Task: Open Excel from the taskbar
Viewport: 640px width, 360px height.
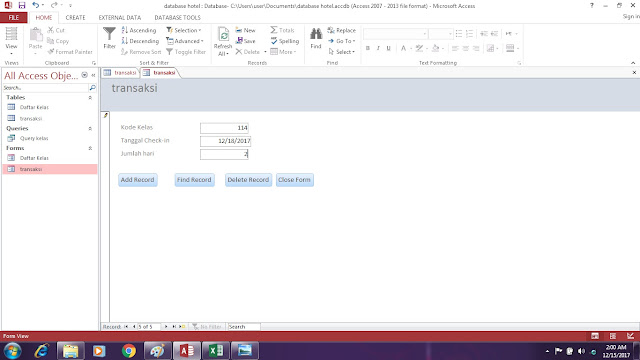Action: [216, 351]
